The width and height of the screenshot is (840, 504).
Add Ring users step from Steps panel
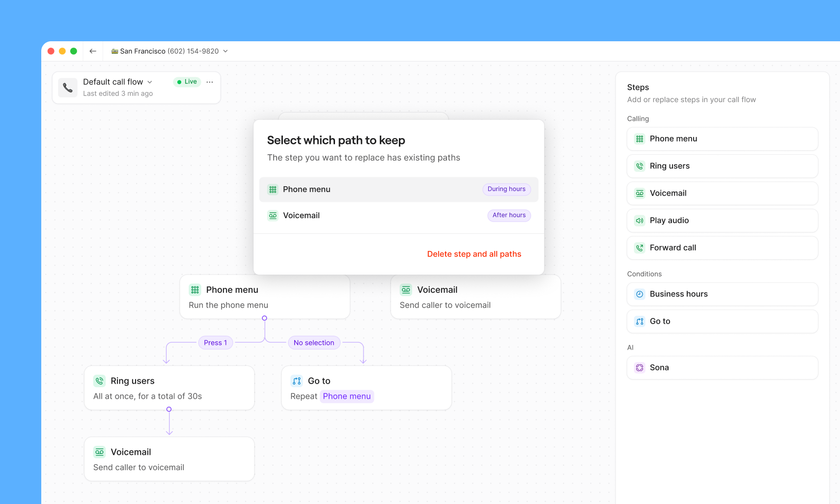coord(722,166)
